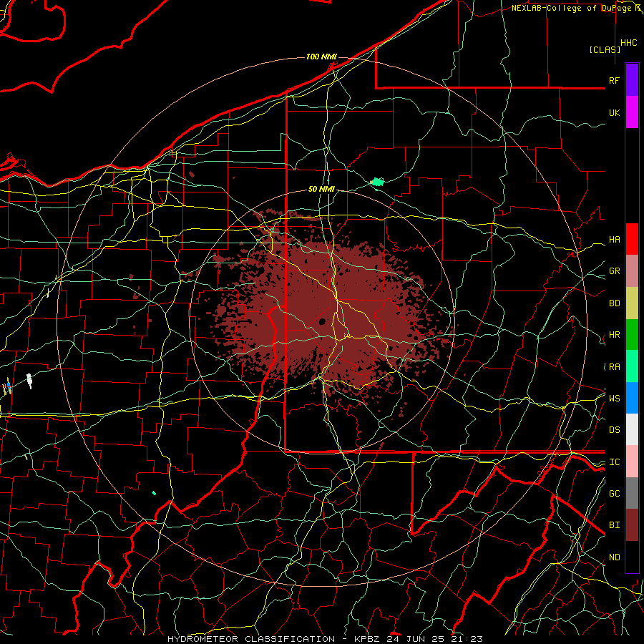Click the [CLAS] units label
644x644 pixels.
(x=605, y=49)
